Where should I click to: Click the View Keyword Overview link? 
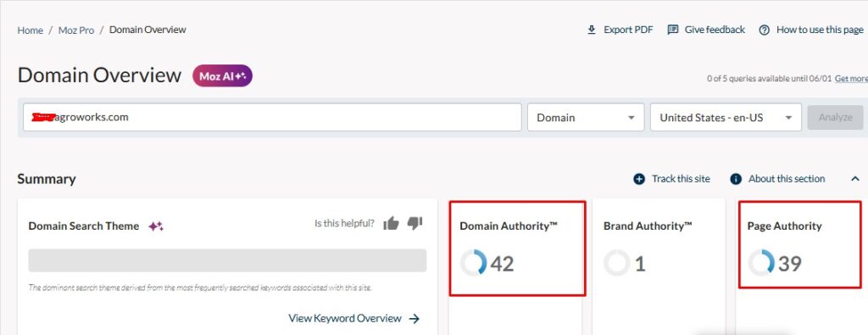tap(345, 318)
